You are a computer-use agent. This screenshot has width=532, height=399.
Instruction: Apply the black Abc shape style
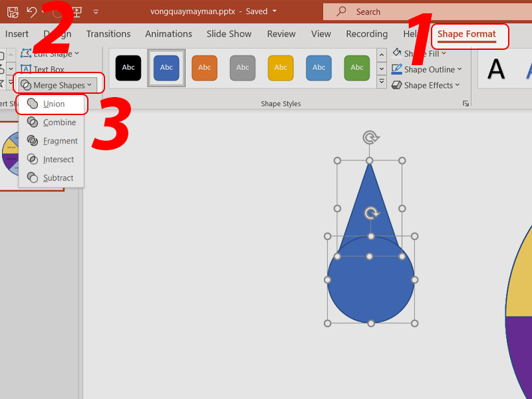tap(128, 67)
